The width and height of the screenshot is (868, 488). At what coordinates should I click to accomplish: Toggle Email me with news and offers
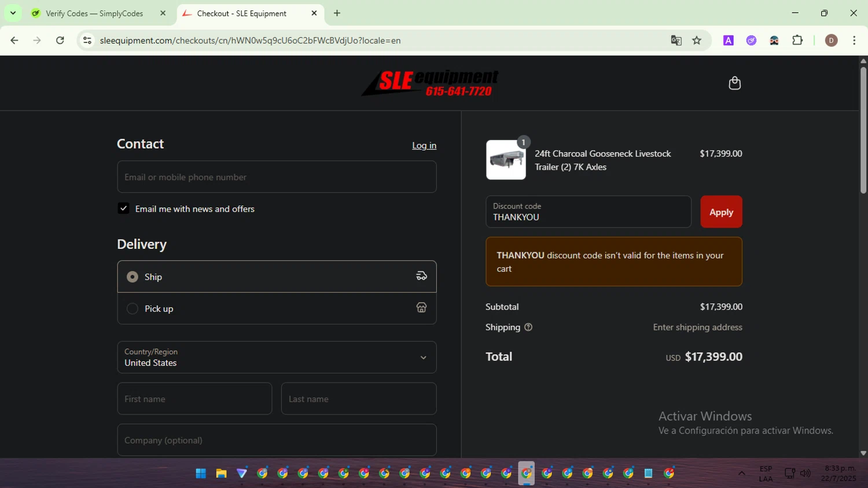click(123, 208)
